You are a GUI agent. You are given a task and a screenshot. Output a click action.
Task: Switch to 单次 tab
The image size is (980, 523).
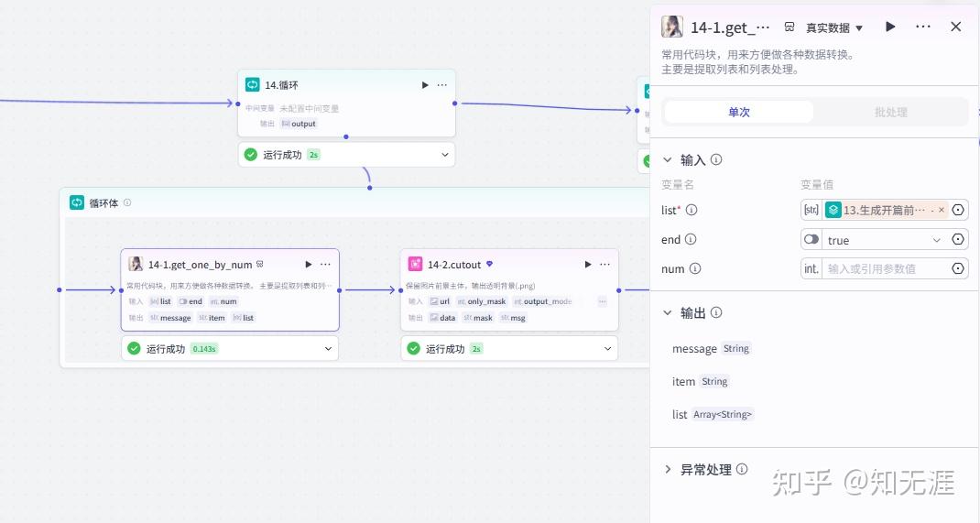pyautogui.click(x=739, y=112)
